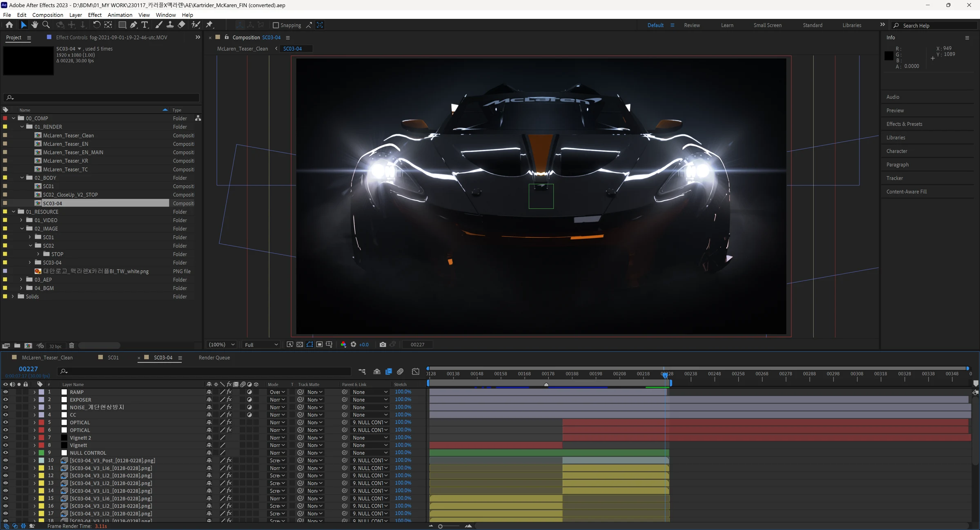
Task: Toggle the Snapping checkbox
Action: 276,25
